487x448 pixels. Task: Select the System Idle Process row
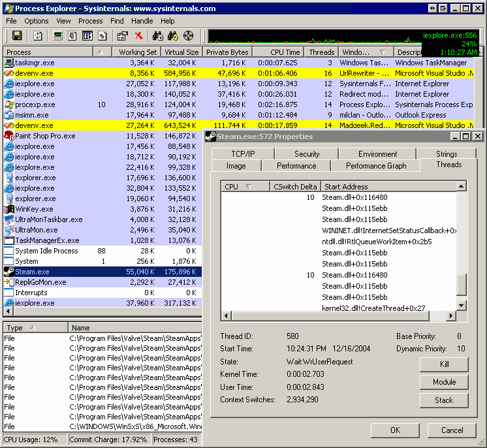tap(102, 251)
